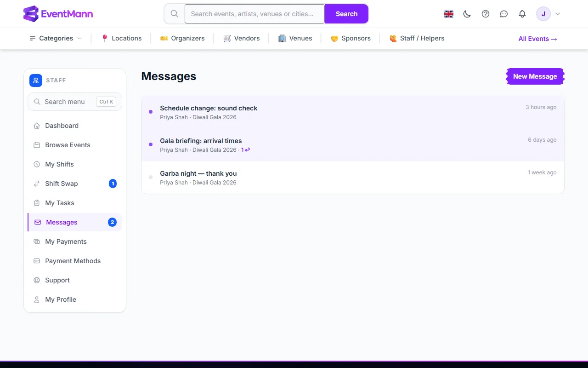Click the Shift Swap badge showing 1
Screen dimensions: 588x368
[113, 184]
